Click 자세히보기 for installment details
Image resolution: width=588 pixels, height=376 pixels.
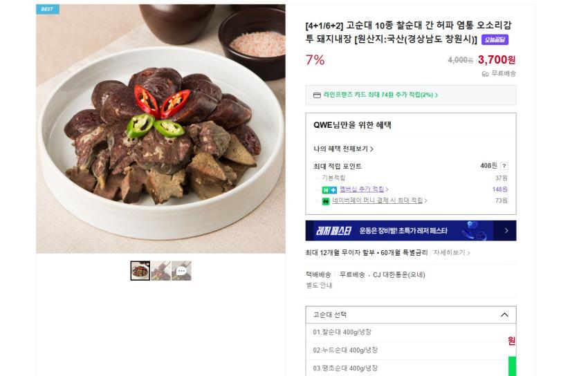(x=452, y=253)
